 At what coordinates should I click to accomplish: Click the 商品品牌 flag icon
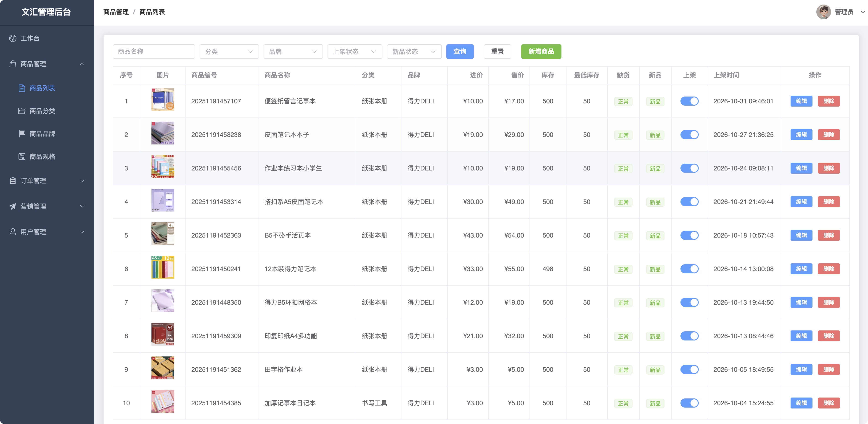click(22, 134)
